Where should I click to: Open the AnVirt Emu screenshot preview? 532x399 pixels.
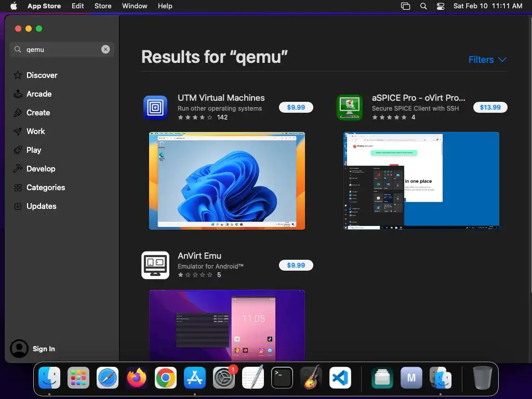227,325
